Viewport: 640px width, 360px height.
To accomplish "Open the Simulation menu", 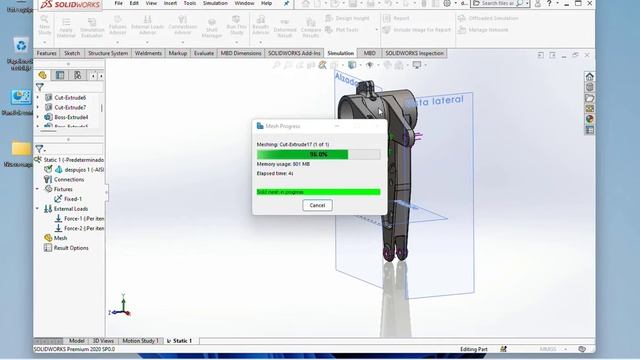I will click(215, 3).
